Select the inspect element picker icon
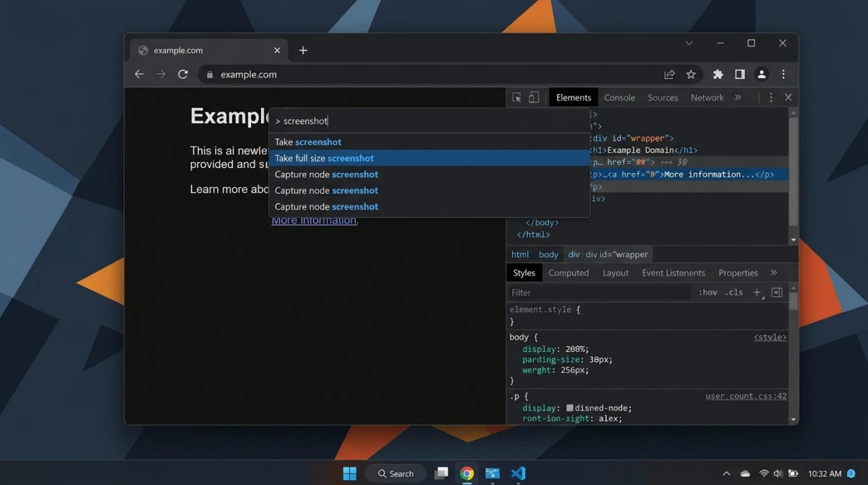This screenshot has width=868, height=485. (x=516, y=98)
